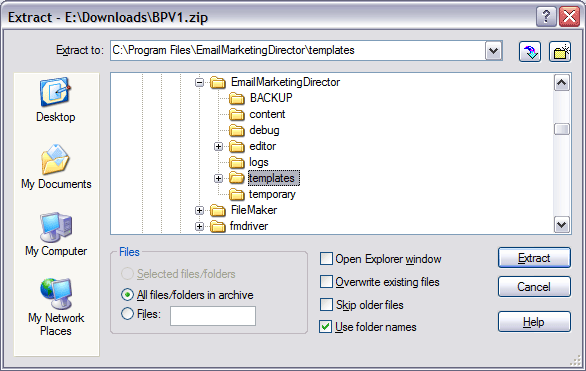Create a new folder with the folder icon
The height and width of the screenshot is (371, 586).
pyautogui.click(x=560, y=52)
